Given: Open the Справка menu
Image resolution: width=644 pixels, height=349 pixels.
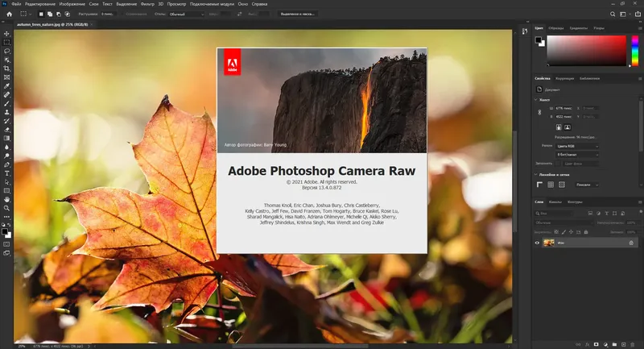Looking at the screenshot, I should click(259, 4).
